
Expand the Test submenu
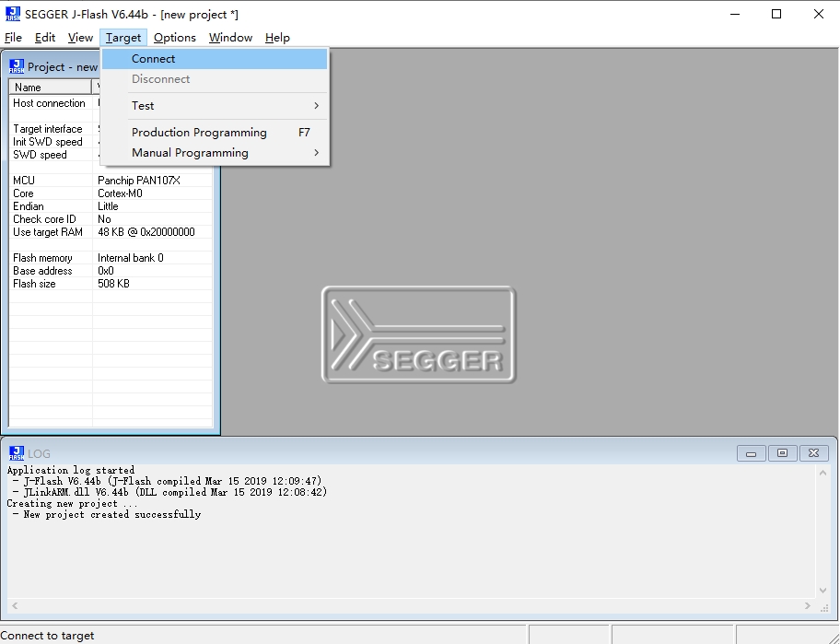(215, 106)
